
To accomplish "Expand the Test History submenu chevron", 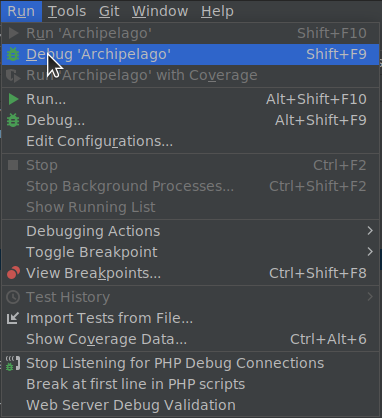I will point(370,297).
